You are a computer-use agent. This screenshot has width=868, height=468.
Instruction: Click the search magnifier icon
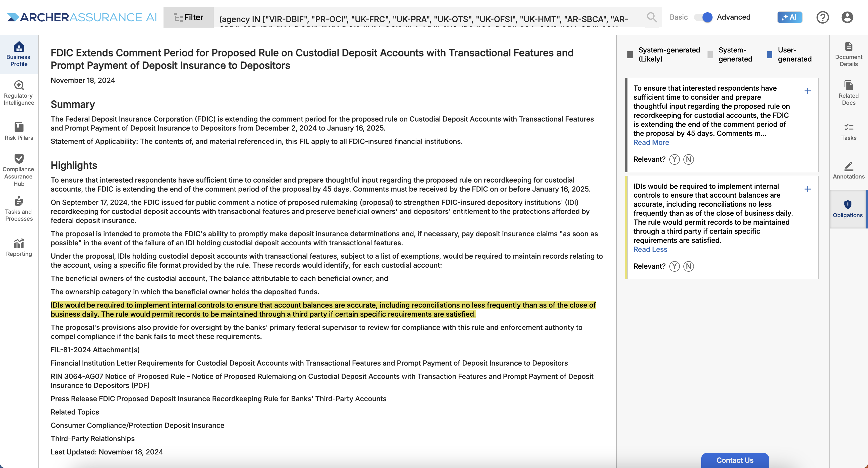click(652, 17)
